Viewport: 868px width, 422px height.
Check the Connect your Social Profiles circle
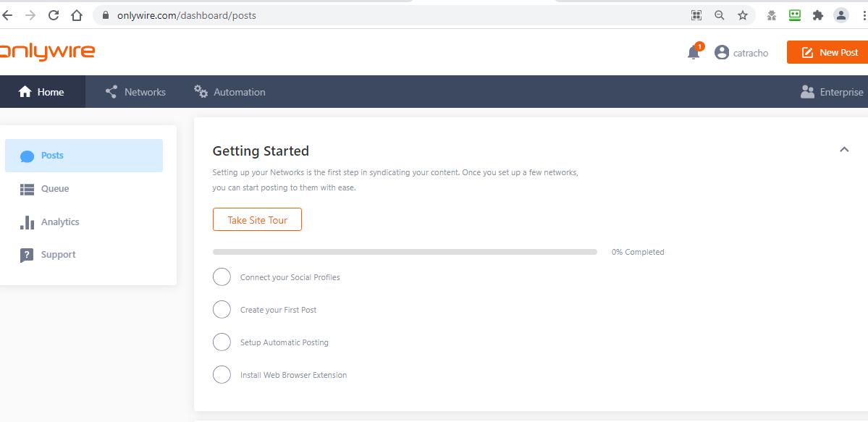click(222, 277)
